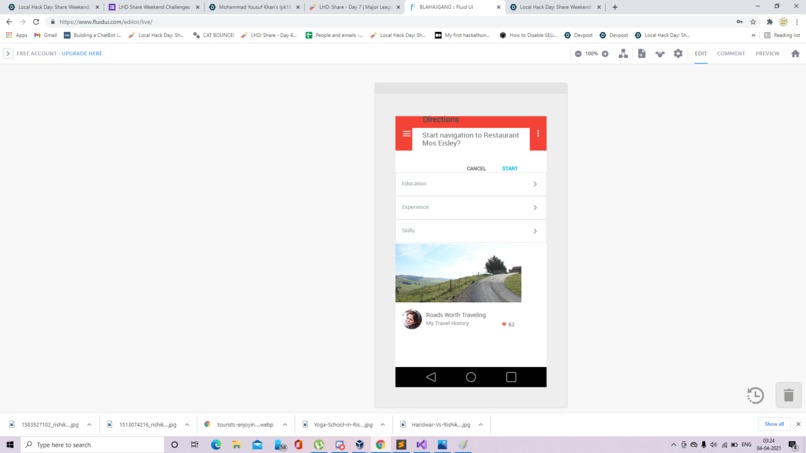Click the three-dot overflow icon in mockup

[x=538, y=134]
